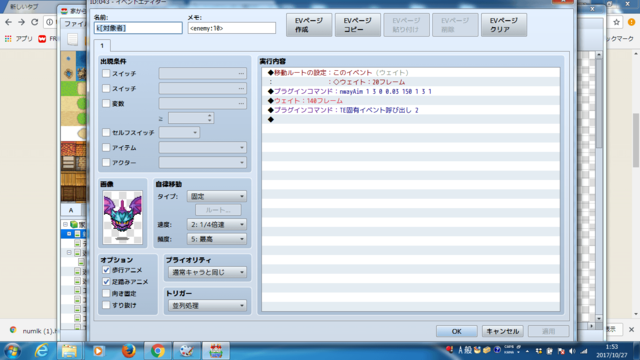
Task: Open アイテム dropdown
Action: coord(202,147)
